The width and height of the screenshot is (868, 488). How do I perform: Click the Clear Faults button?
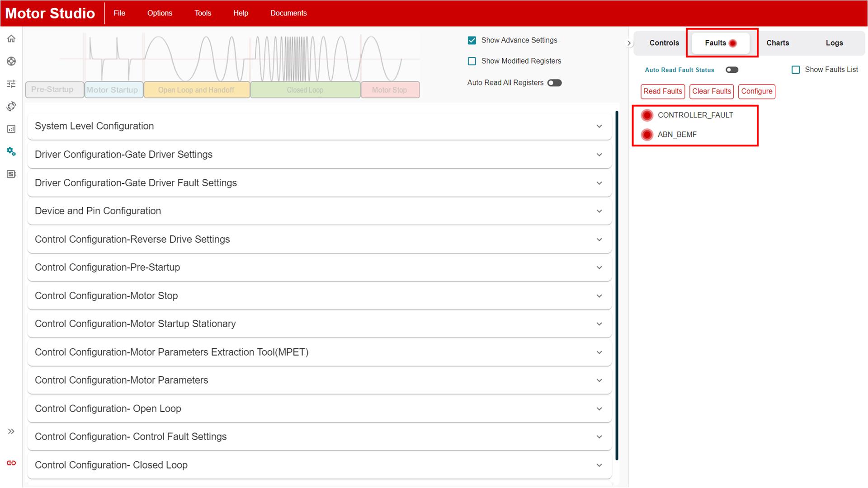coord(711,91)
